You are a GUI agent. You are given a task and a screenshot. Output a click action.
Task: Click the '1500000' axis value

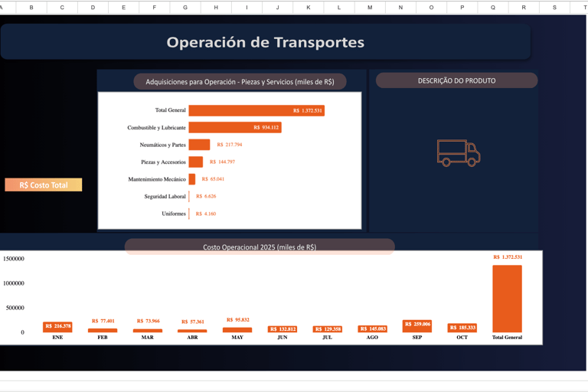14,259
